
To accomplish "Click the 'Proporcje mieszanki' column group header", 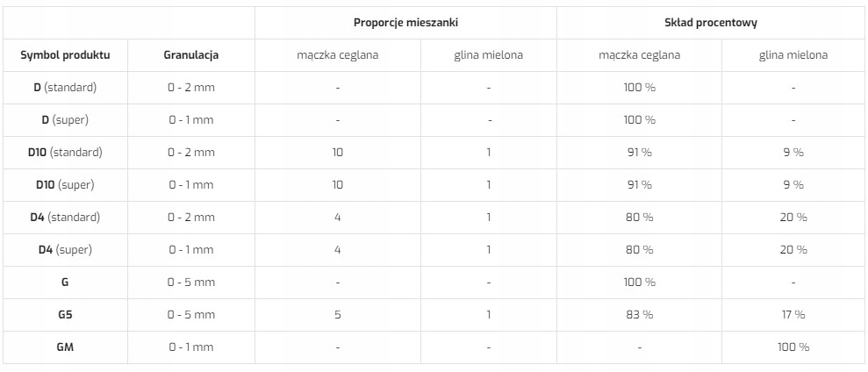I will click(x=405, y=22).
